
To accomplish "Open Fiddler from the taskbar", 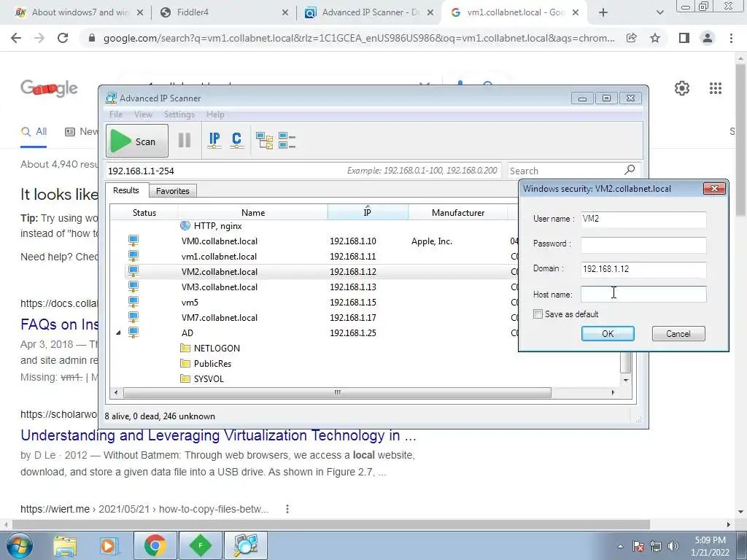I will pos(201,545).
